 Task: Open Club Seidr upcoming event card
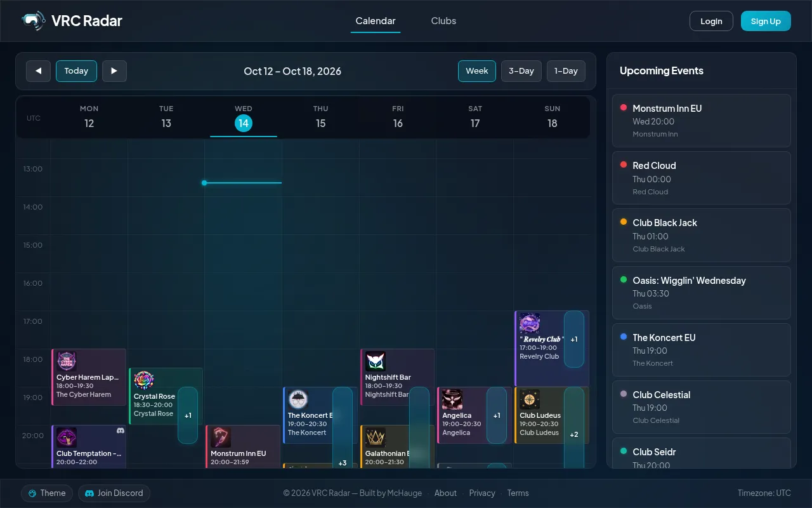702,453
